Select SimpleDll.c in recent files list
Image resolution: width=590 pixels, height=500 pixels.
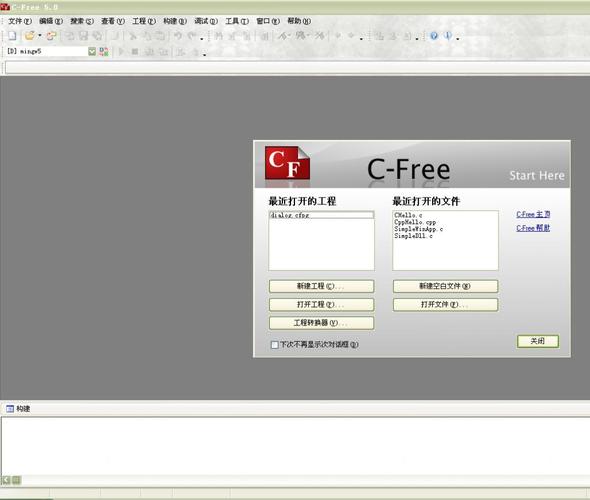413,236
